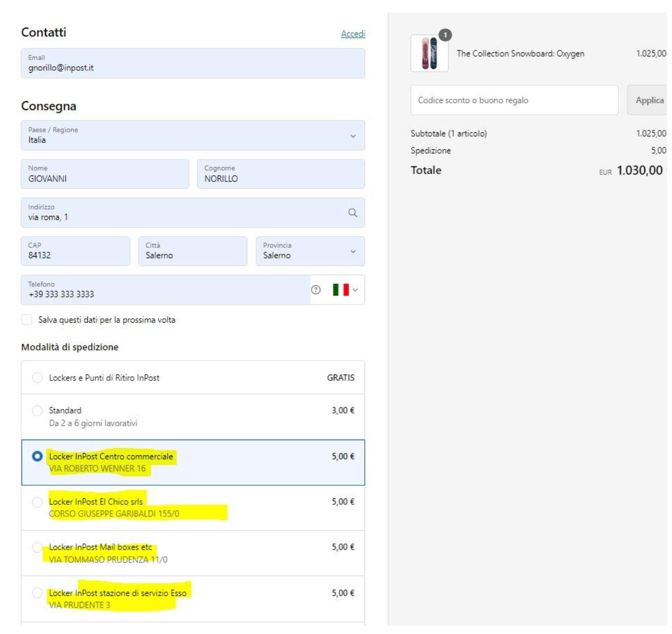The width and height of the screenshot is (672, 634).
Task: Select Locker InPost El Chico srls option
Action: 37,502
